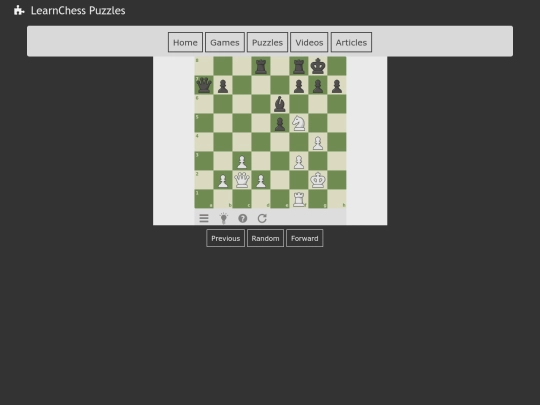Show a hint with the lightbulb icon

(x=224, y=218)
